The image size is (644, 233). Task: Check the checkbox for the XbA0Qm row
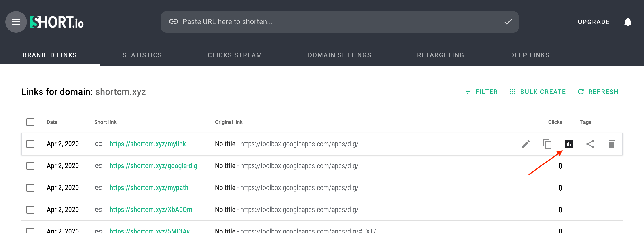coord(30,210)
